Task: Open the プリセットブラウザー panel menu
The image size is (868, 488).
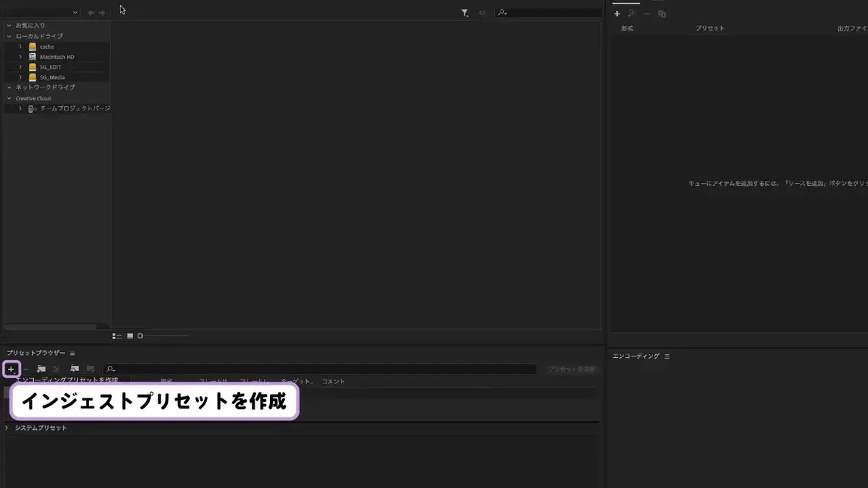Action: pyautogui.click(x=72, y=353)
